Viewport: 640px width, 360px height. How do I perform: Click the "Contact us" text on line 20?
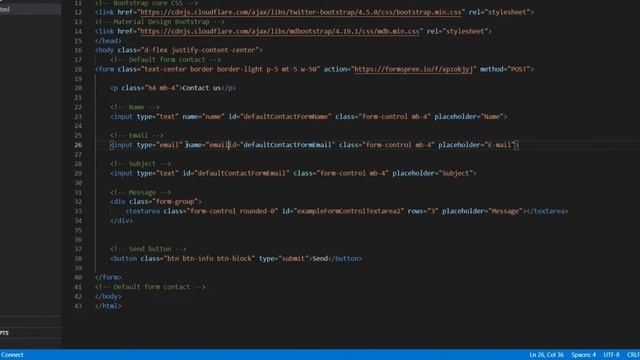click(x=201, y=88)
